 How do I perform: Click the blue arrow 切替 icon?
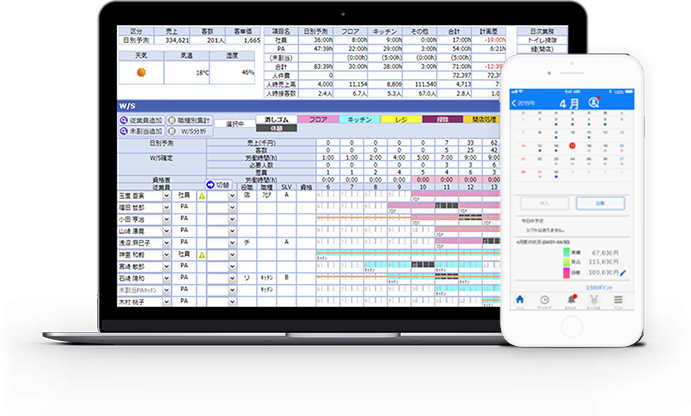[209, 185]
